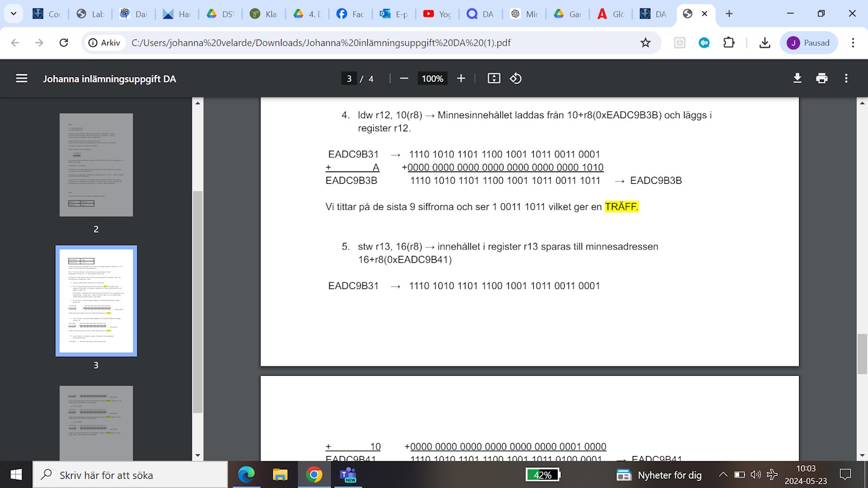This screenshot has height=488, width=868.
Task: Switch to the YouTube tab
Action: [x=437, y=14]
